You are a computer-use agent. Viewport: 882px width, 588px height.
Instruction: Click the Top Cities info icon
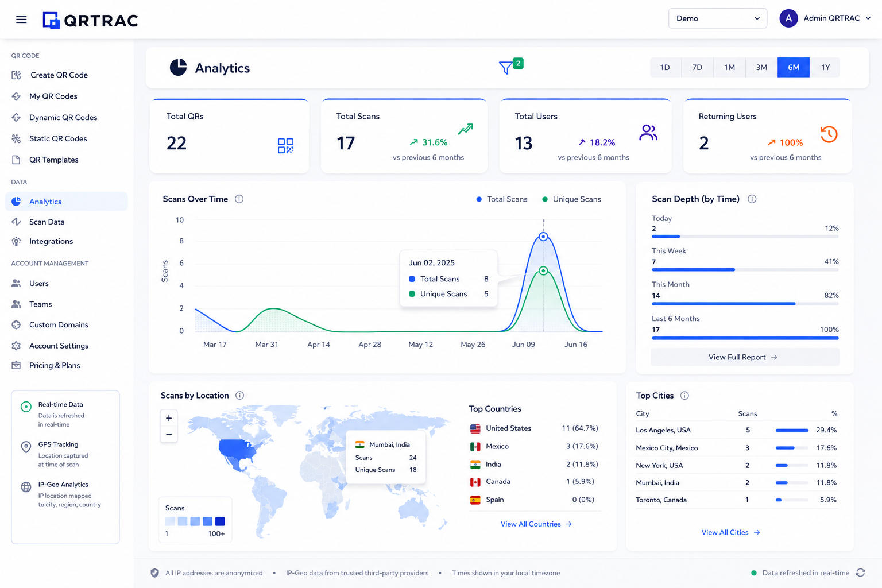point(684,396)
